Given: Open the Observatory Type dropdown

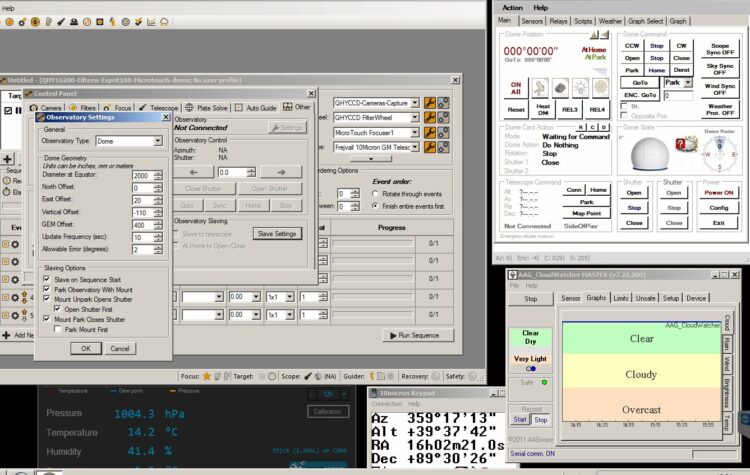Looking at the screenshot, I should pos(158,141).
